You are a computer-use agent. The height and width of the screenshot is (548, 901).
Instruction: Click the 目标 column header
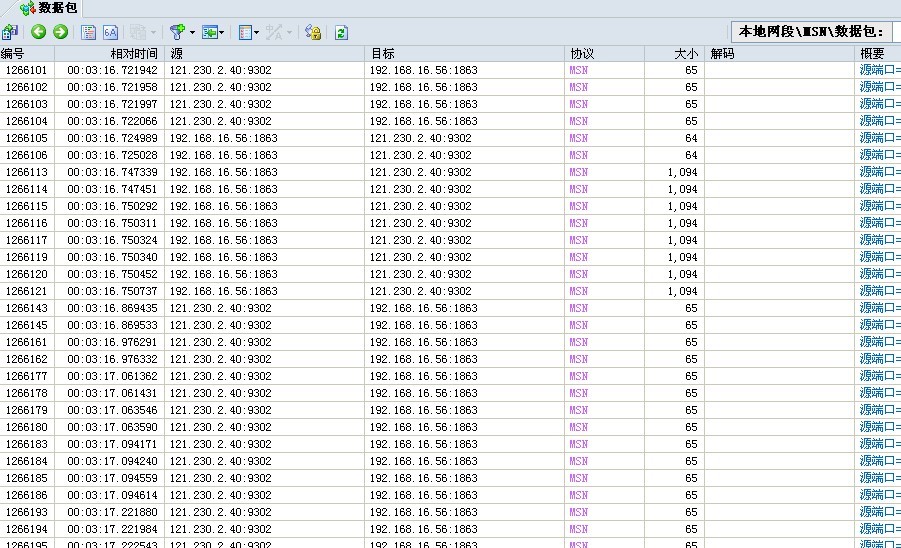(383, 53)
